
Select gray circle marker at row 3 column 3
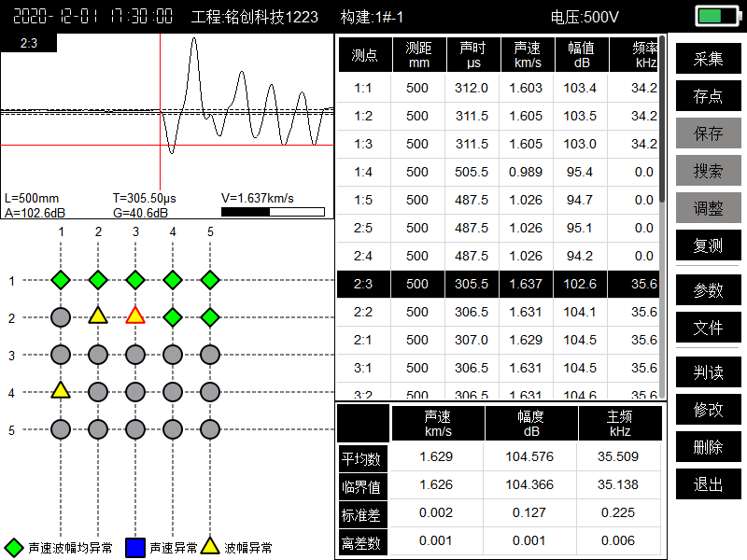click(x=135, y=355)
